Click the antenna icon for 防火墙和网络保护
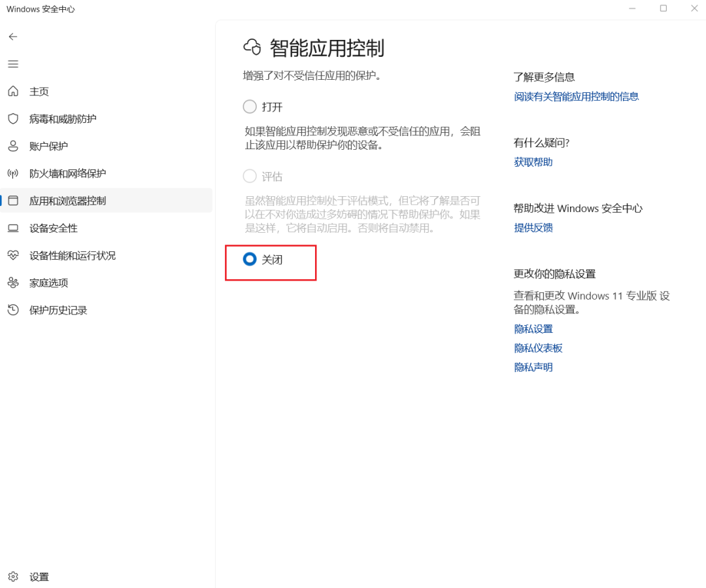This screenshot has height=588, width=706. (x=13, y=173)
